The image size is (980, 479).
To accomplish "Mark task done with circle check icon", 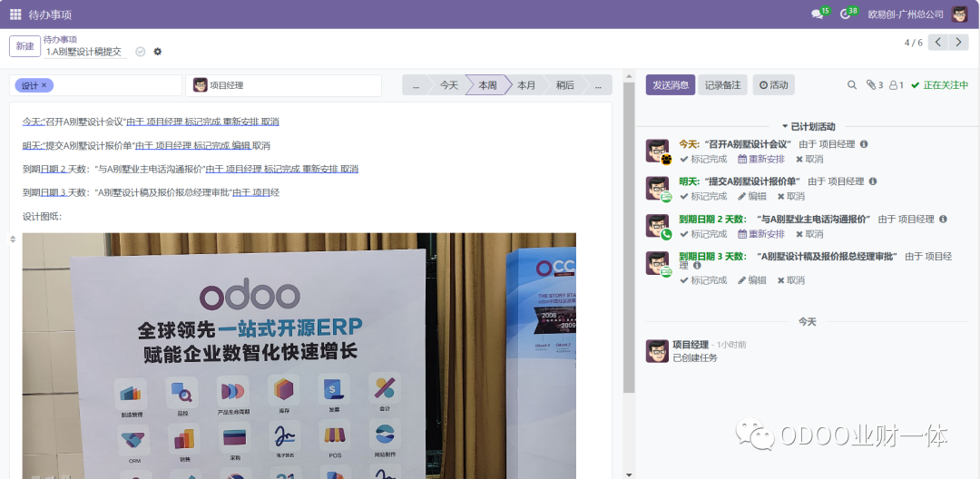I will coord(141,52).
